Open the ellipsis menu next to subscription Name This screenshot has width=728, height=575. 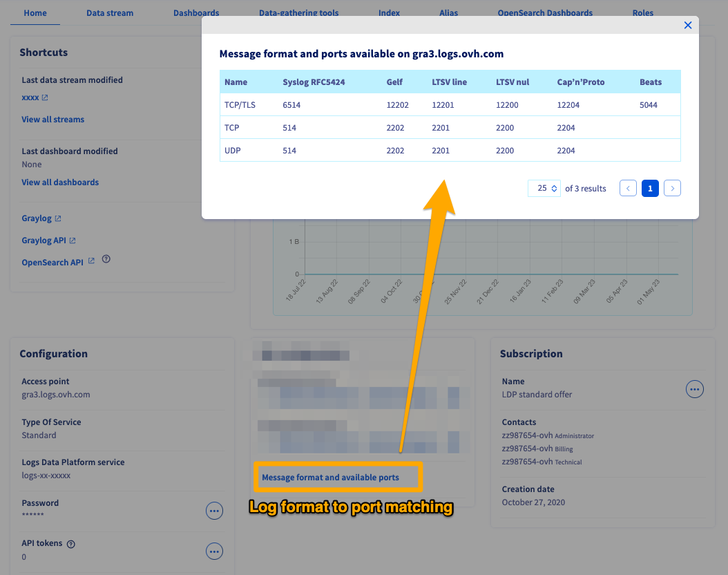pos(694,388)
